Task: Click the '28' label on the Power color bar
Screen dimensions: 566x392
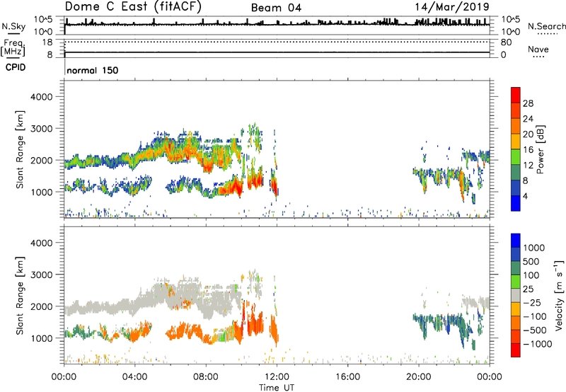Action: click(x=528, y=103)
